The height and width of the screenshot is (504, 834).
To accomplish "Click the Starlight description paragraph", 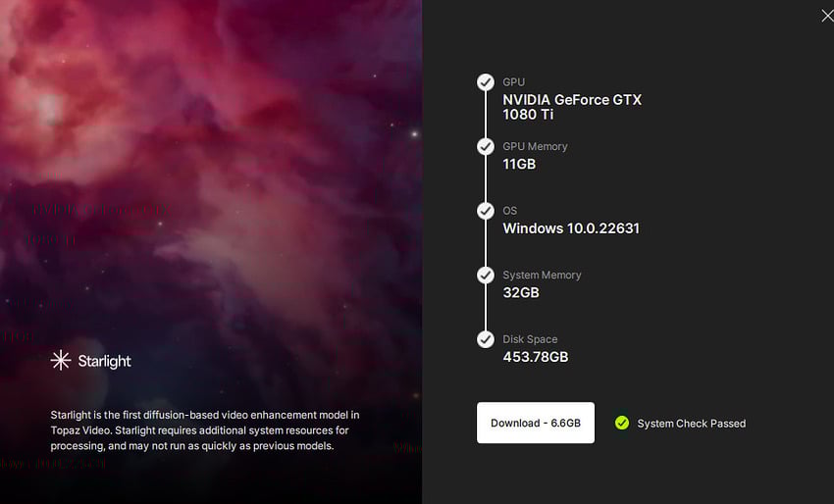I will 205,430.
